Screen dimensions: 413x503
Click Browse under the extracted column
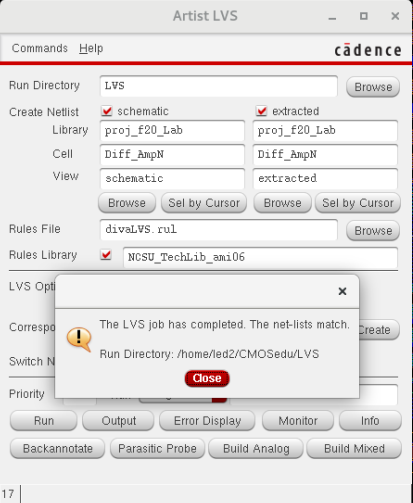click(283, 203)
